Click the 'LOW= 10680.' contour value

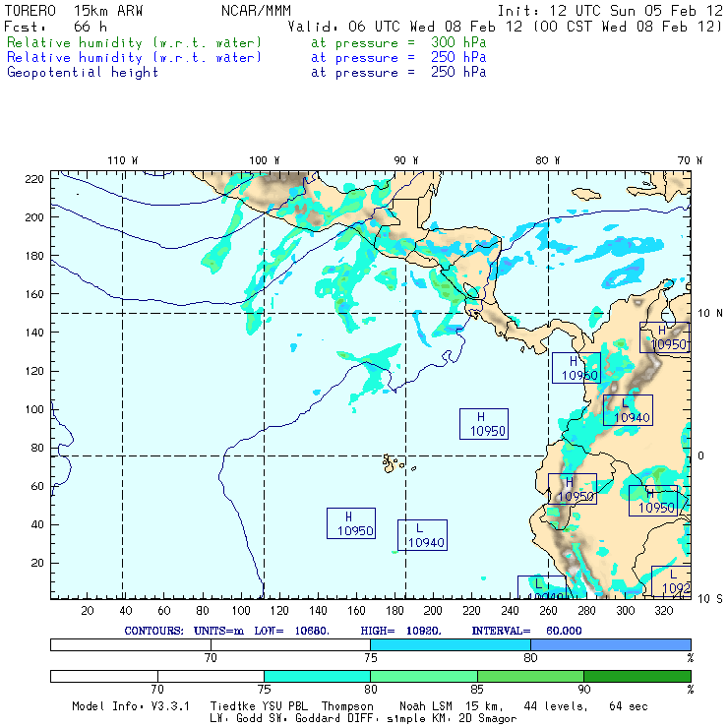pyautogui.click(x=291, y=631)
